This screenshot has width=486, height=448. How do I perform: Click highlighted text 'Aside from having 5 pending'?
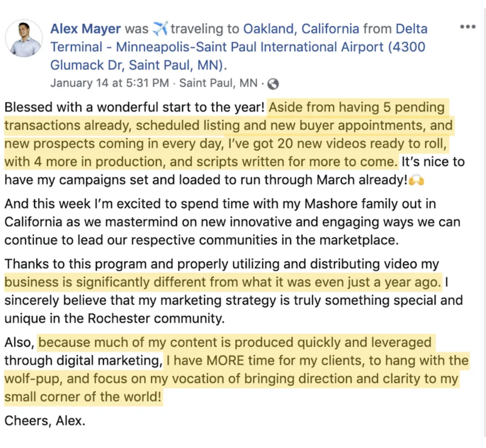(357, 107)
